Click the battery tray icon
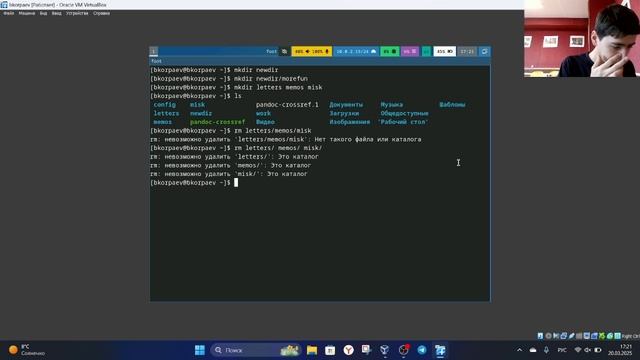 pos(598,350)
